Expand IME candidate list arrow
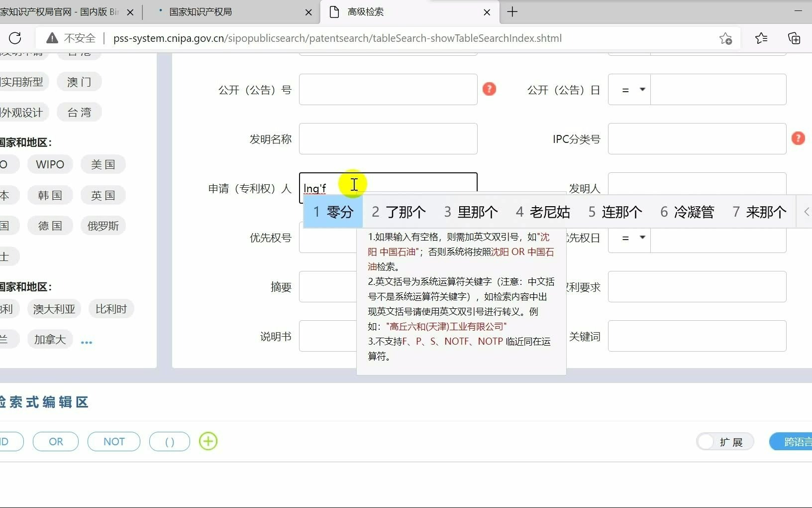Viewport: 812px width, 508px height. [807, 212]
